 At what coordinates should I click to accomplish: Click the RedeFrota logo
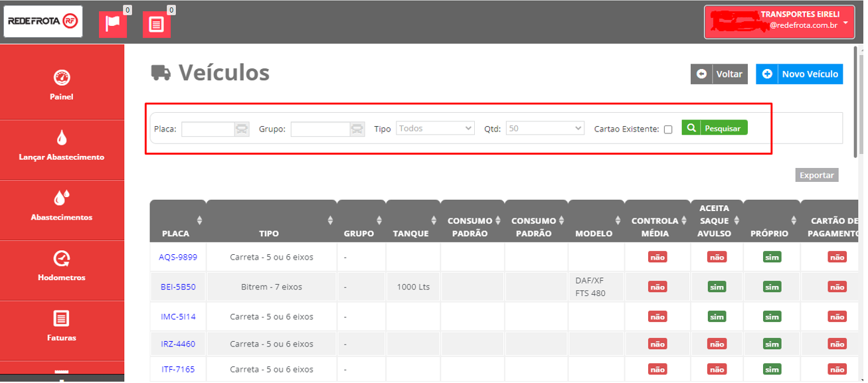tap(43, 21)
